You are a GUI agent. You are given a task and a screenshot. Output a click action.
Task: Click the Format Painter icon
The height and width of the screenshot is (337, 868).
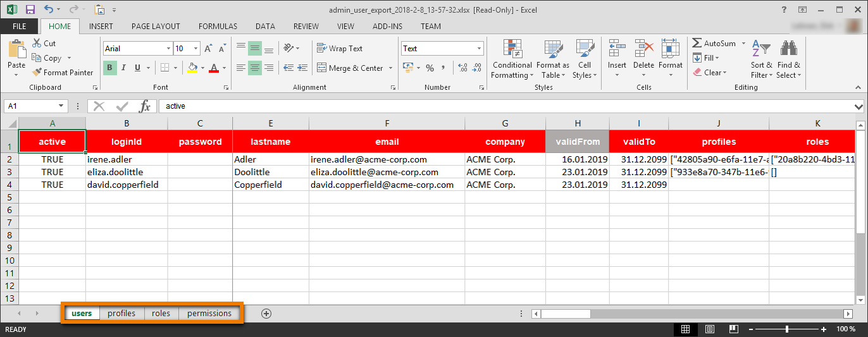37,73
